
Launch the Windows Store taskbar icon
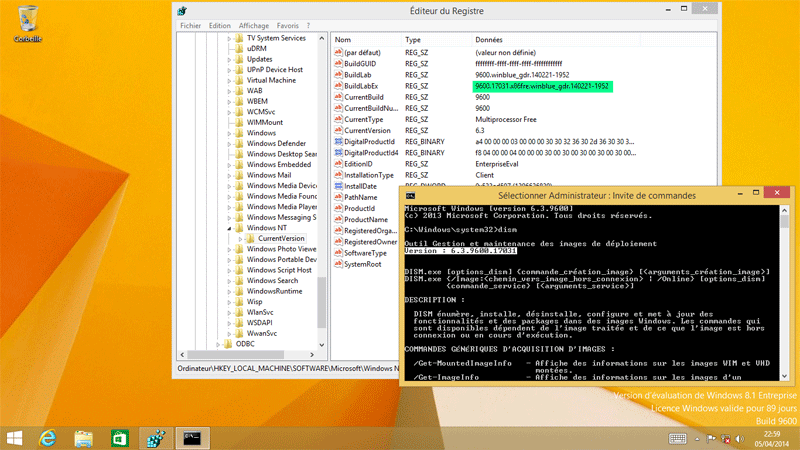pos(119,438)
